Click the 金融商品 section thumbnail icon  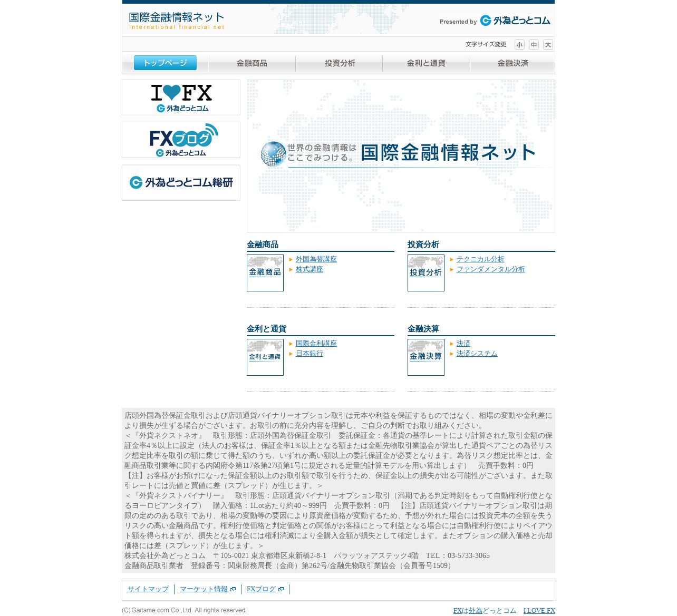coord(265,273)
